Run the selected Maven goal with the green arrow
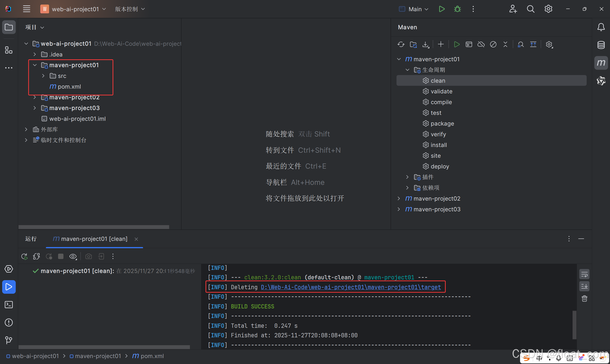The width and height of the screenshot is (610, 364). coord(457,44)
